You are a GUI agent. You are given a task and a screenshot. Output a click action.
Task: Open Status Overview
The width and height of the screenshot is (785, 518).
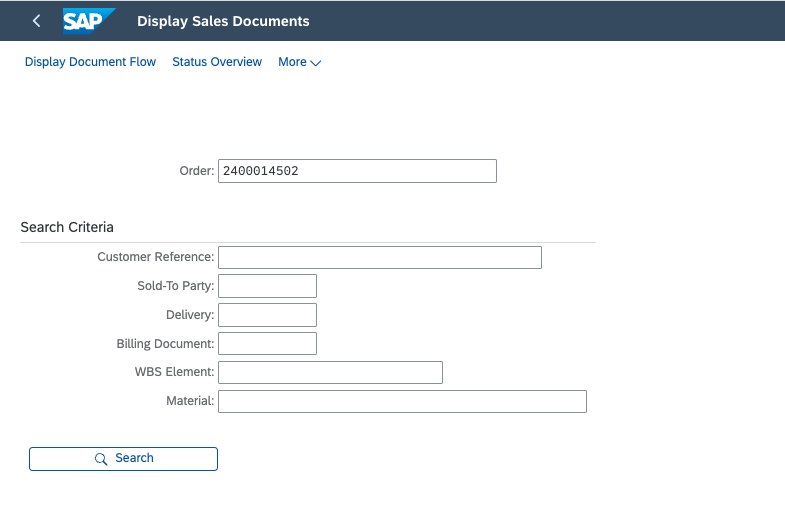(217, 62)
